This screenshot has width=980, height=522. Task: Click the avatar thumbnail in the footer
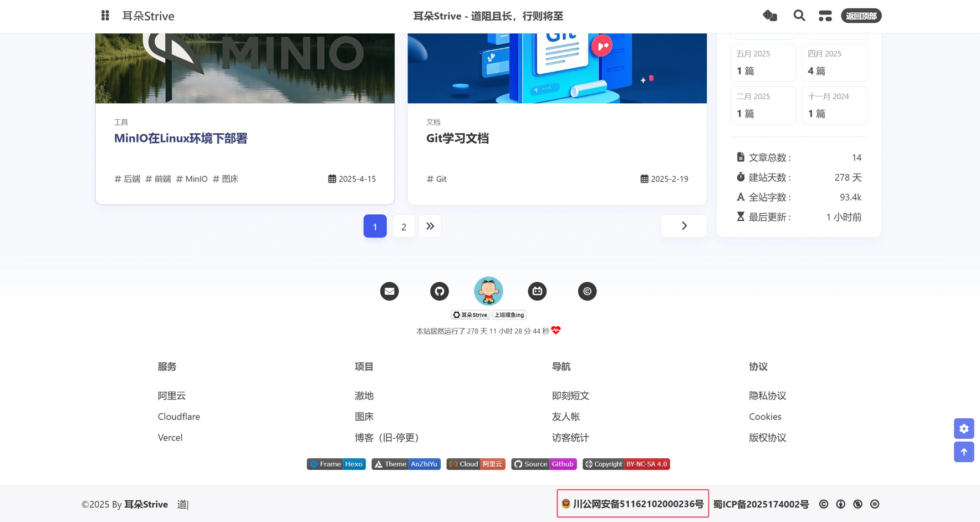pos(488,291)
